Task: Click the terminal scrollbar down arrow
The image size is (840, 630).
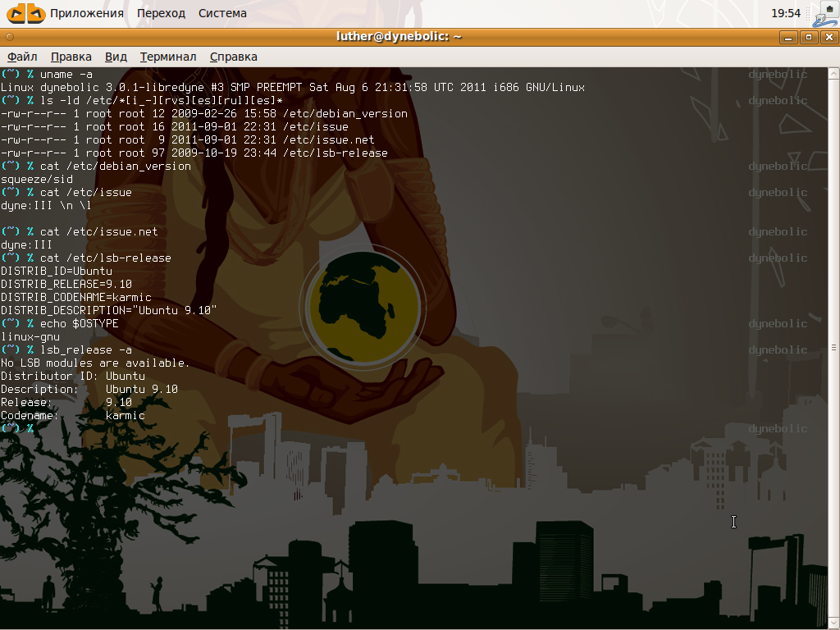Action: 833,623
